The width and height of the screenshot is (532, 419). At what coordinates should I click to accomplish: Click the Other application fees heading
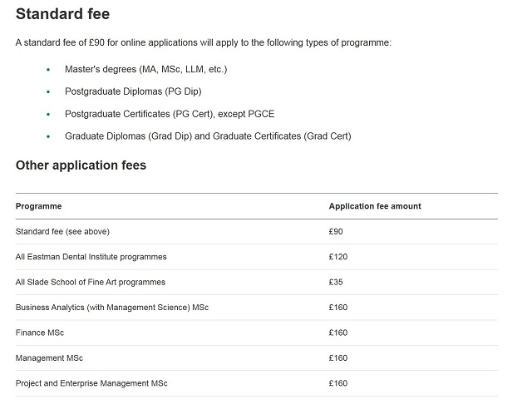coord(81,165)
